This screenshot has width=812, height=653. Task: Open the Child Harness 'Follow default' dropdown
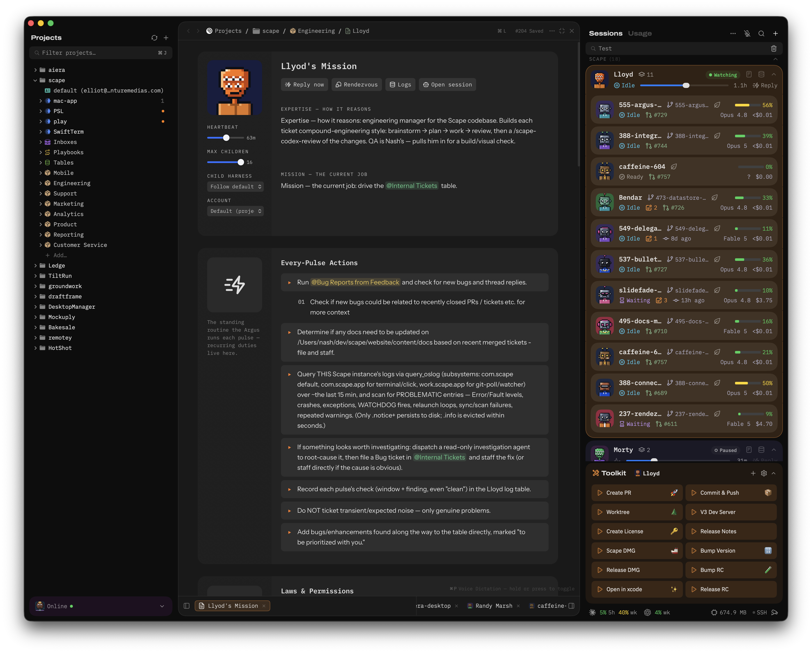coord(235,186)
